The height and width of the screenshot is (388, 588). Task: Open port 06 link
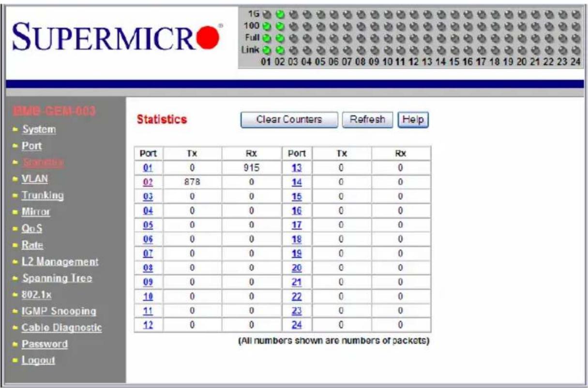[x=149, y=239]
